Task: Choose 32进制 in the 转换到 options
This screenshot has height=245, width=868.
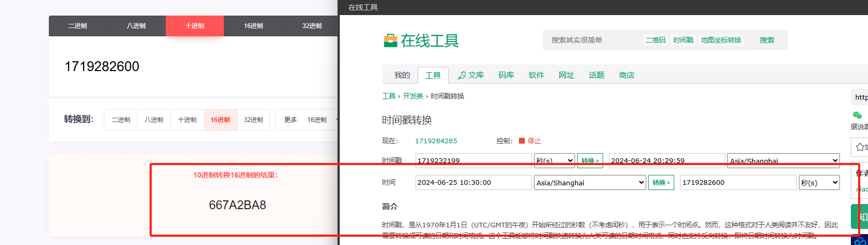Action: pos(253,120)
